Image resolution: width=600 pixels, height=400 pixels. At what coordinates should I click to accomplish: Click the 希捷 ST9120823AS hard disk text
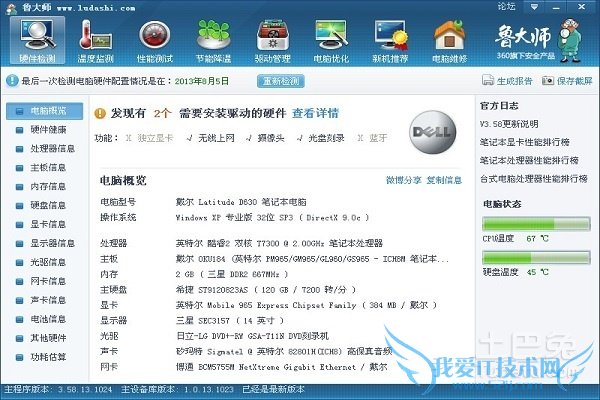(x=266, y=290)
